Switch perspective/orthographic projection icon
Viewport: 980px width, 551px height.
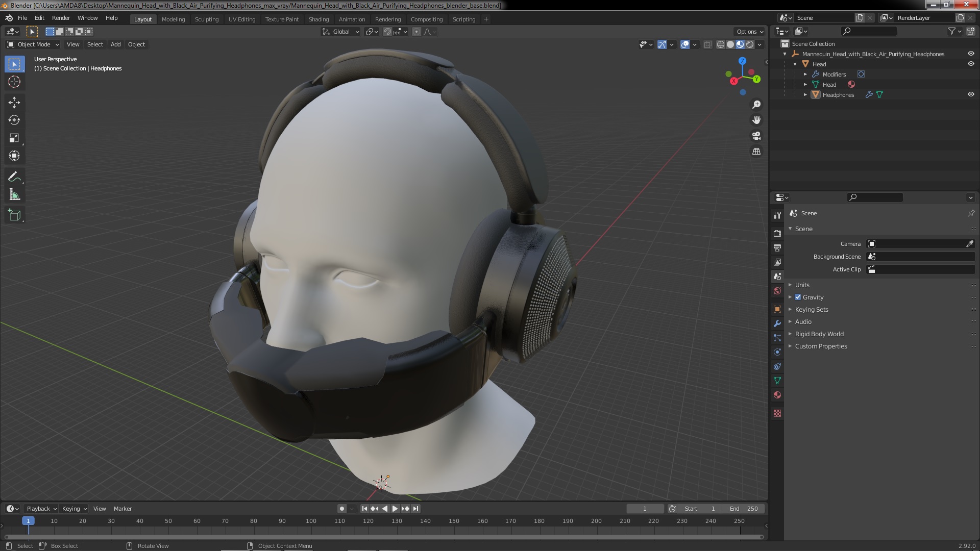[x=756, y=152]
